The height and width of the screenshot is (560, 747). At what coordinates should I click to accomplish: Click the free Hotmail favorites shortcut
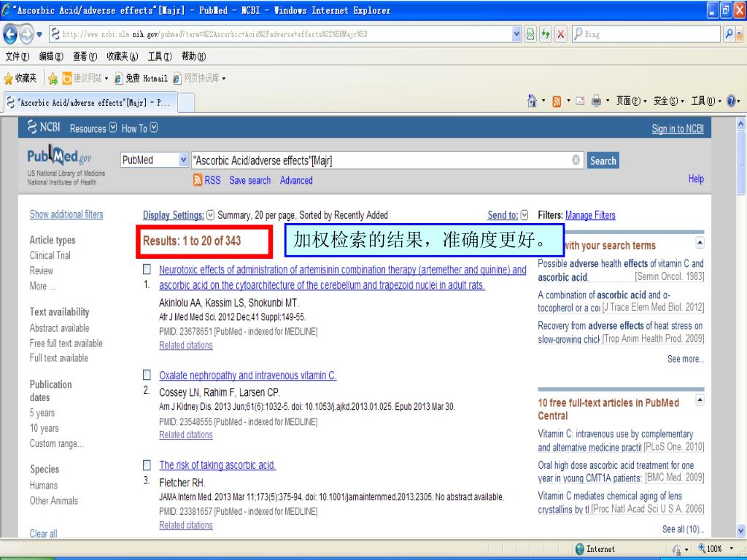coord(141,79)
